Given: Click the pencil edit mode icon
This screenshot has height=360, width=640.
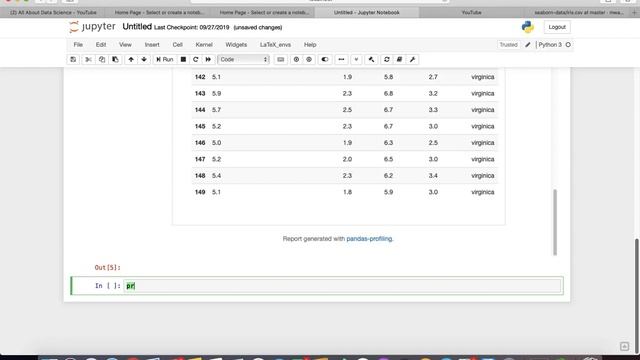Looking at the screenshot, I should click(x=527, y=45).
